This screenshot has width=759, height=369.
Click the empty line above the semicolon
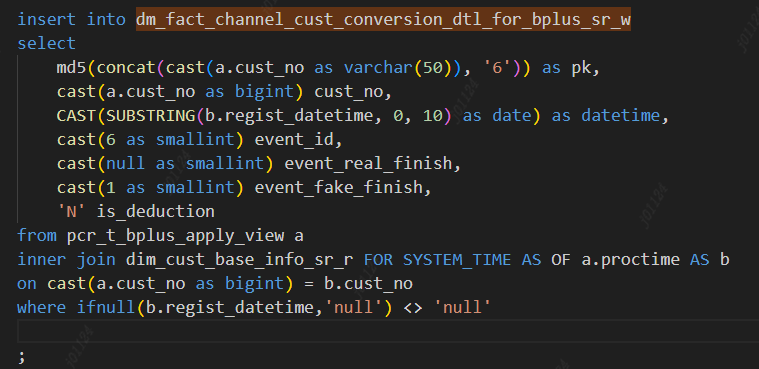(x=387, y=331)
